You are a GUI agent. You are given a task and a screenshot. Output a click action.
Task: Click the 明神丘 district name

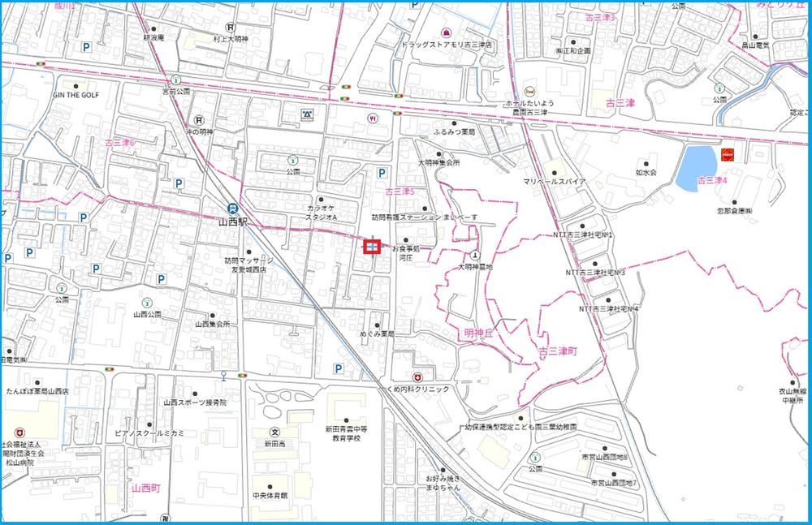[x=478, y=332]
